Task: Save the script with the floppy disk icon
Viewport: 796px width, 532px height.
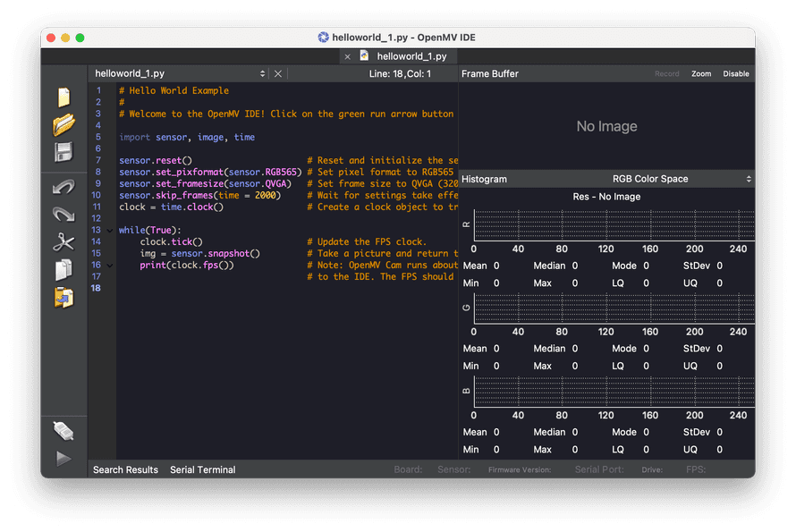Action: point(64,153)
